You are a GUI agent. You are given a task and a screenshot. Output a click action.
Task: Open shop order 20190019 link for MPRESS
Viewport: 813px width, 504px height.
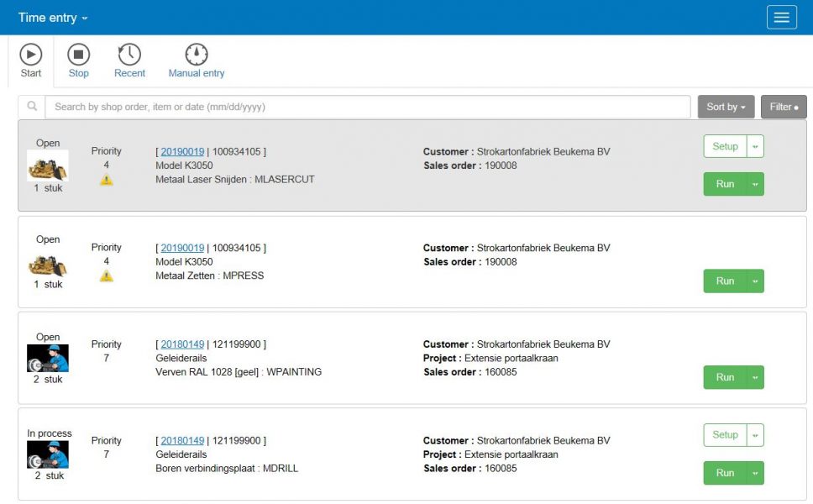tap(182, 248)
